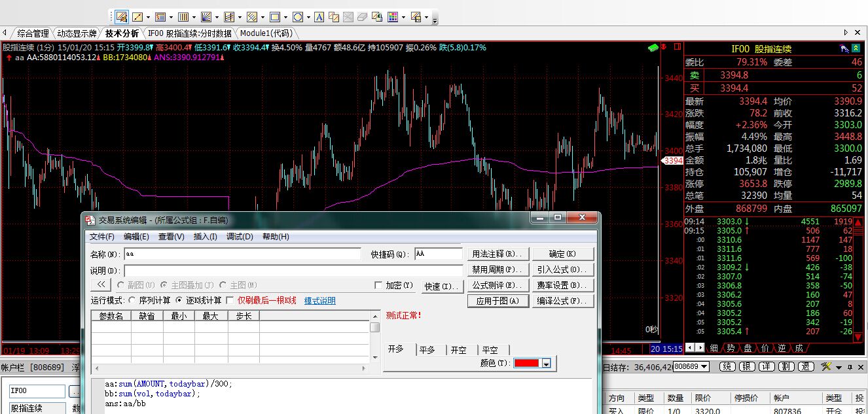Screen dimensions: 868x414
Task: Click the 快捷码 shortcut code field
Action: [x=439, y=254]
